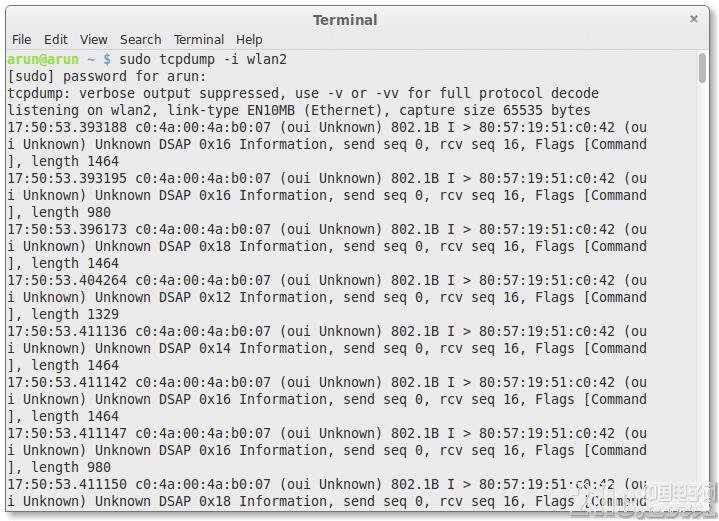This screenshot has height=521, width=719.
Task: Click the sudo password for arun line
Action: point(107,77)
